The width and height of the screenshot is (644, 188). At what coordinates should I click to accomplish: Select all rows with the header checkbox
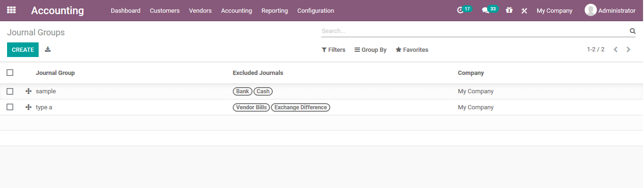(10, 73)
